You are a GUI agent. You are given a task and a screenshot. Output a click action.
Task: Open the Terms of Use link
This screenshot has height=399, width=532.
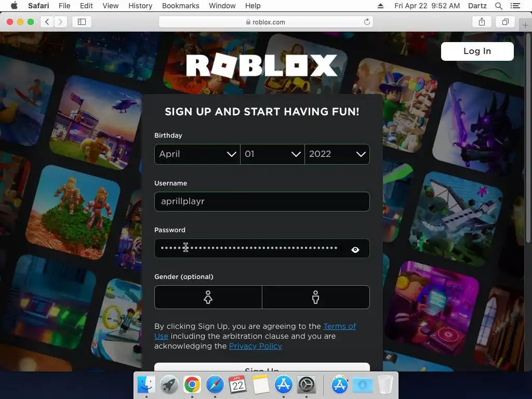point(340,326)
